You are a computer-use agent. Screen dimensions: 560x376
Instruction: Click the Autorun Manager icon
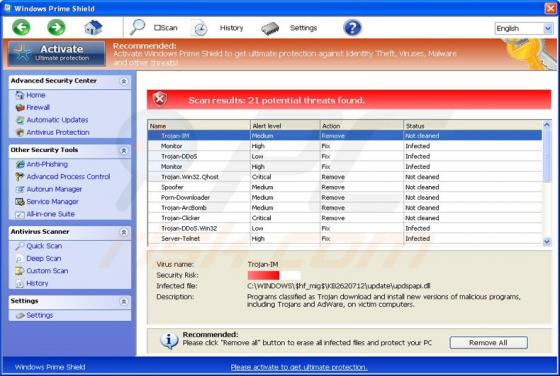[x=20, y=189]
